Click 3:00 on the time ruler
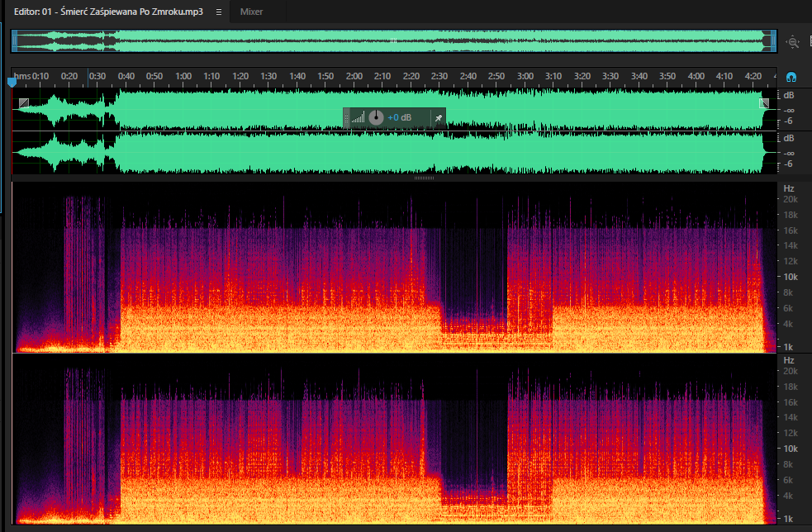This screenshot has width=812, height=532. (x=525, y=76)
